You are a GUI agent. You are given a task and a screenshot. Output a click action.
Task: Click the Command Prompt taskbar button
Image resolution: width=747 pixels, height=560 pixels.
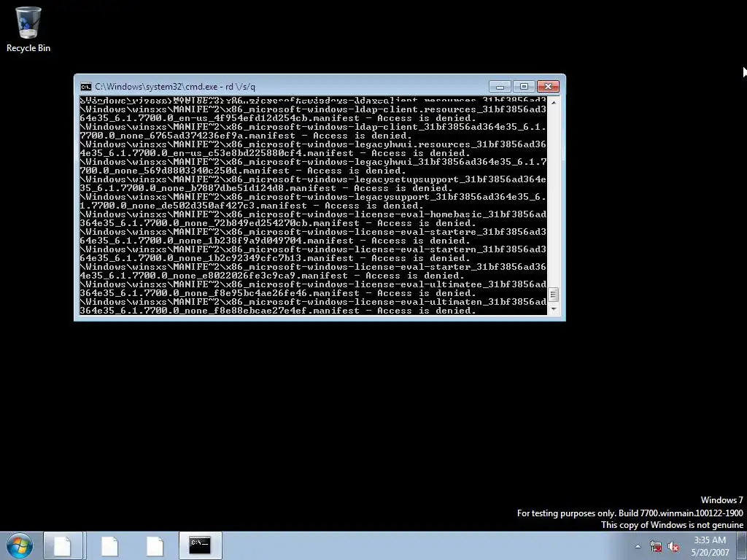point(201,545)
